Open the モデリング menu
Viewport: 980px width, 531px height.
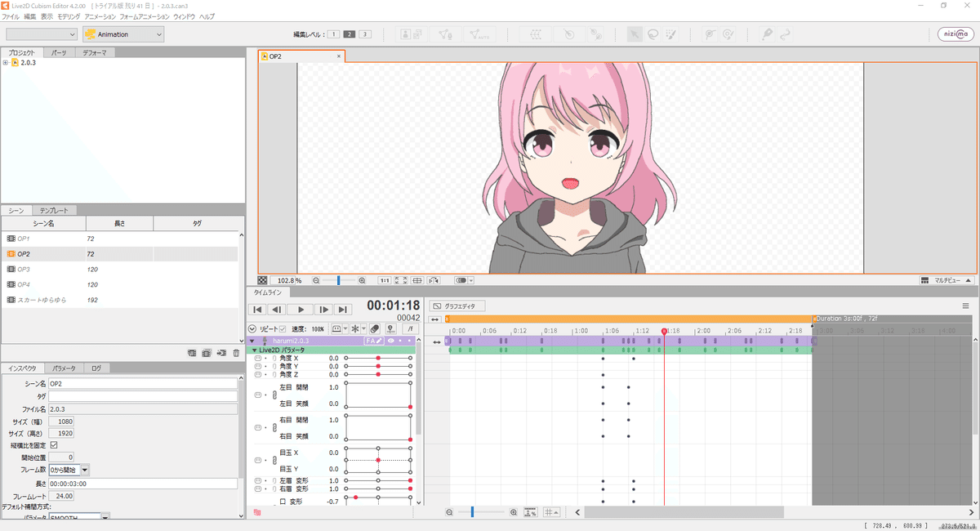(x=69, y=16)
